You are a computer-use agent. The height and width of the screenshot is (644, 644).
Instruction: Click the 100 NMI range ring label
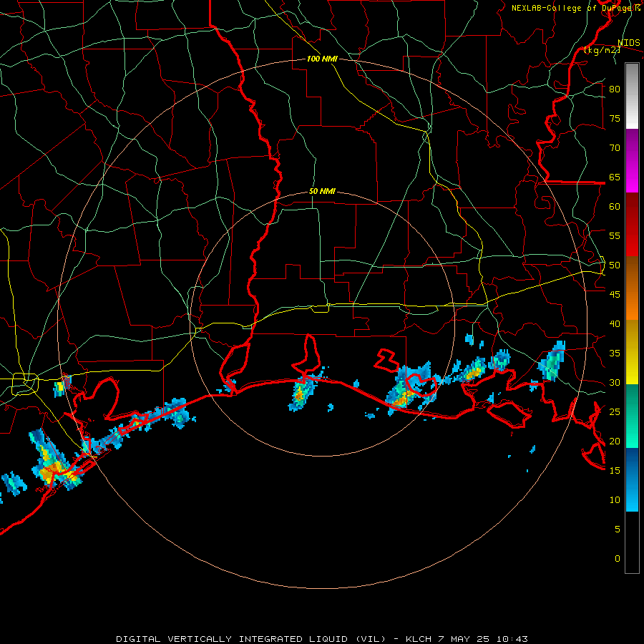322,59
